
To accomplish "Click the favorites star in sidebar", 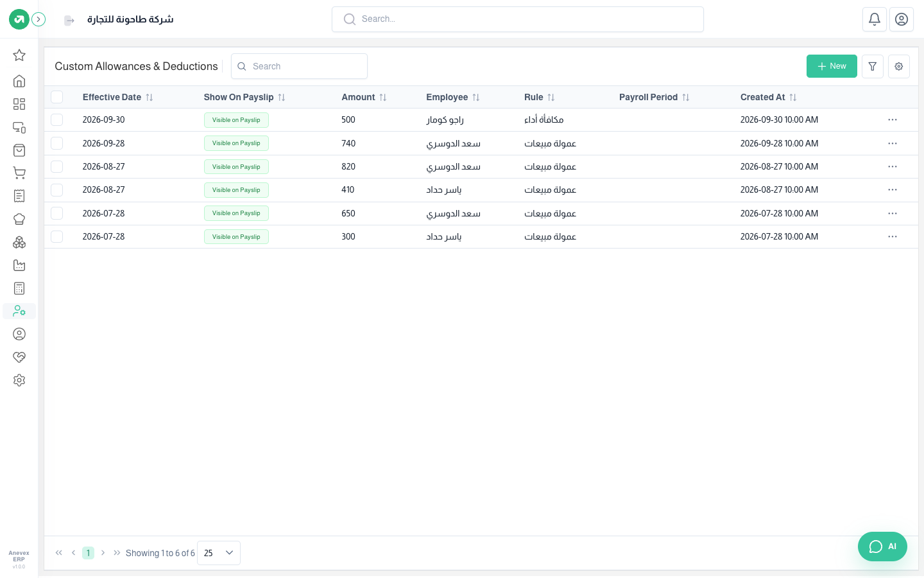I will 19,55.
